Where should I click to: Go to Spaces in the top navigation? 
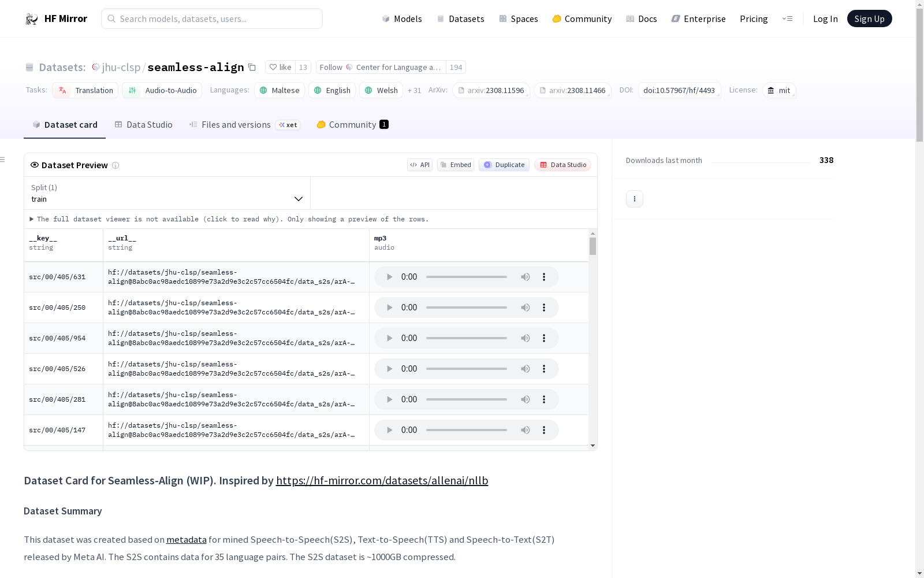point(518,19)
